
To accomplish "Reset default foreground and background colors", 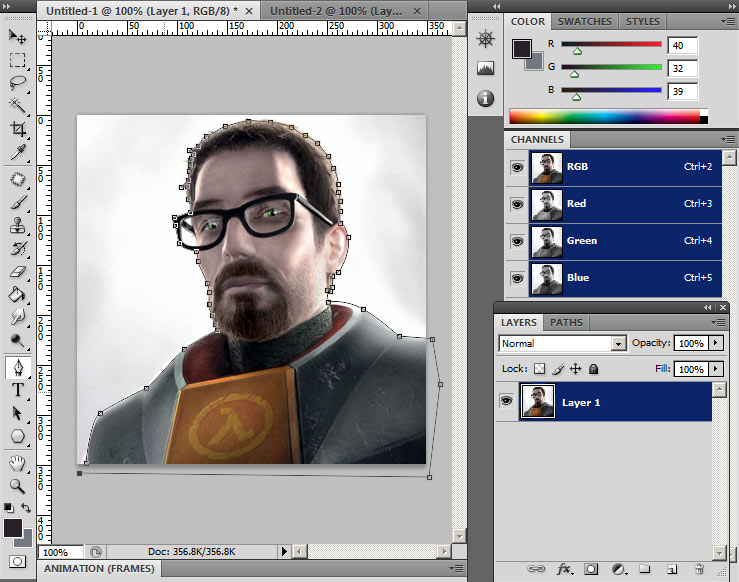I will 8,508.
